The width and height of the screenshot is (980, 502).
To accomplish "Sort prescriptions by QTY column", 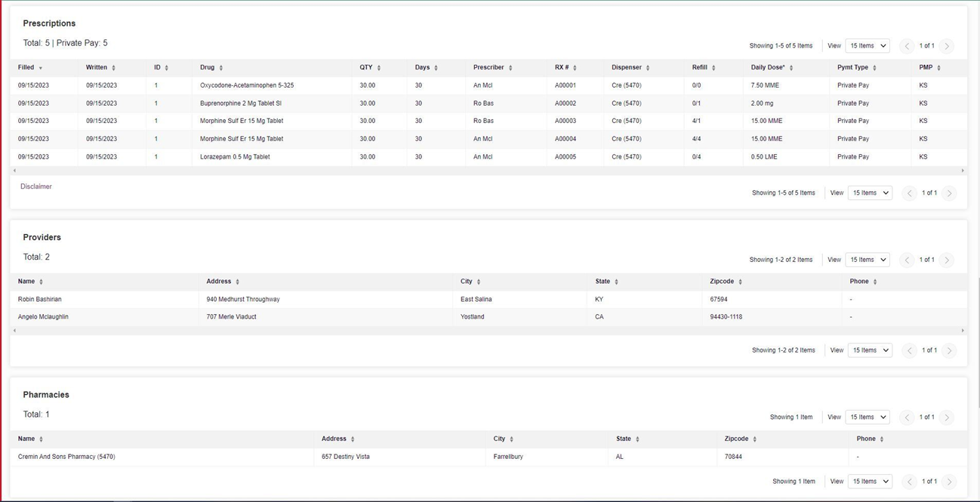I will click(x=370, y=68).
